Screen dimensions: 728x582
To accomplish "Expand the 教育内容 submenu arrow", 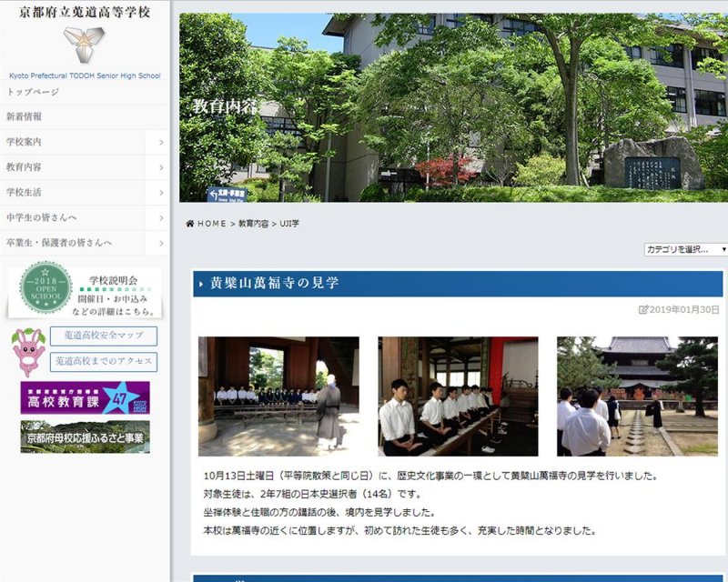I will coord(160,167).
